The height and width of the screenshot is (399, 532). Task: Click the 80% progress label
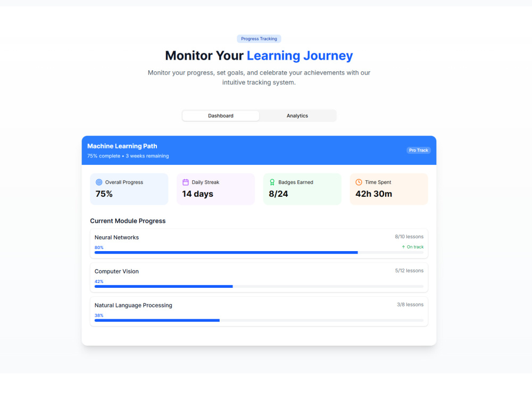(x=99, y=247)
